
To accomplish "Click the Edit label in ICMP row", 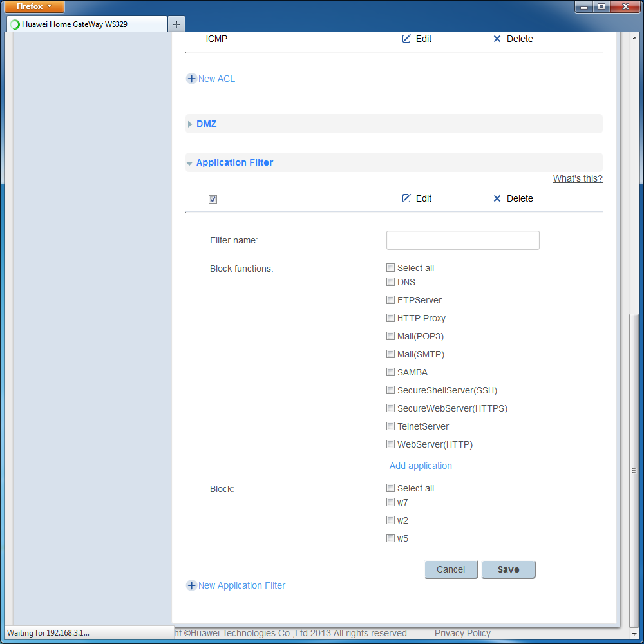I will (x=424, y=39).
